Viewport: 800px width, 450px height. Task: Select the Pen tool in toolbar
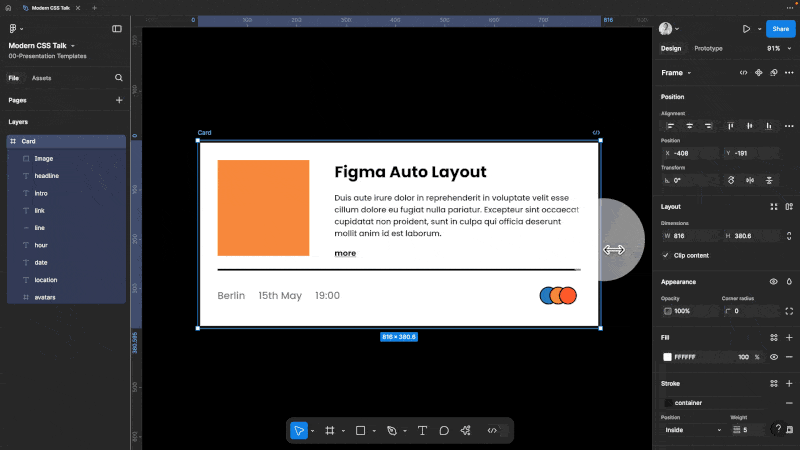click(392, 431)
